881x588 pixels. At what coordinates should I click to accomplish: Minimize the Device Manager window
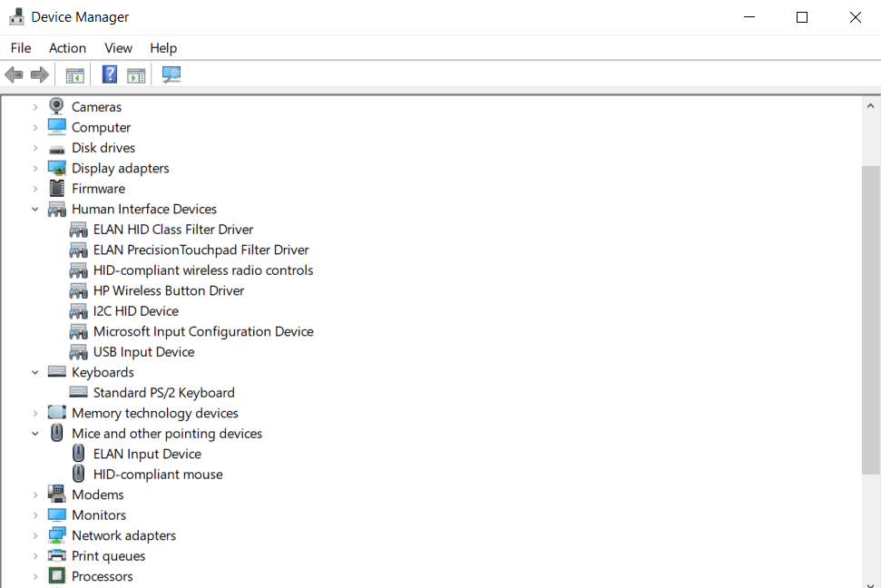point(749,17)
